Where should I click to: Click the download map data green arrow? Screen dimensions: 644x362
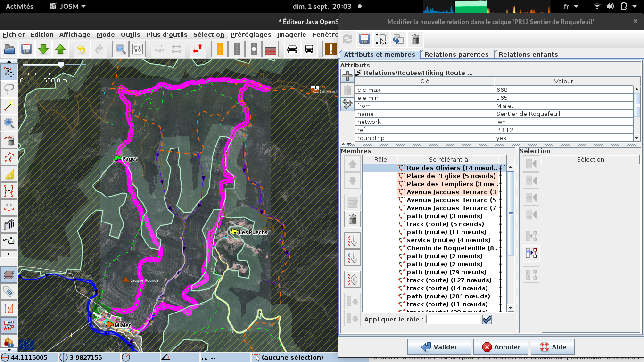[43, 49]
